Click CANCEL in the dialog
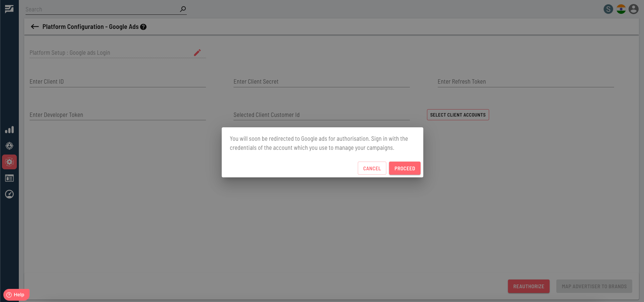 (372, 168)
